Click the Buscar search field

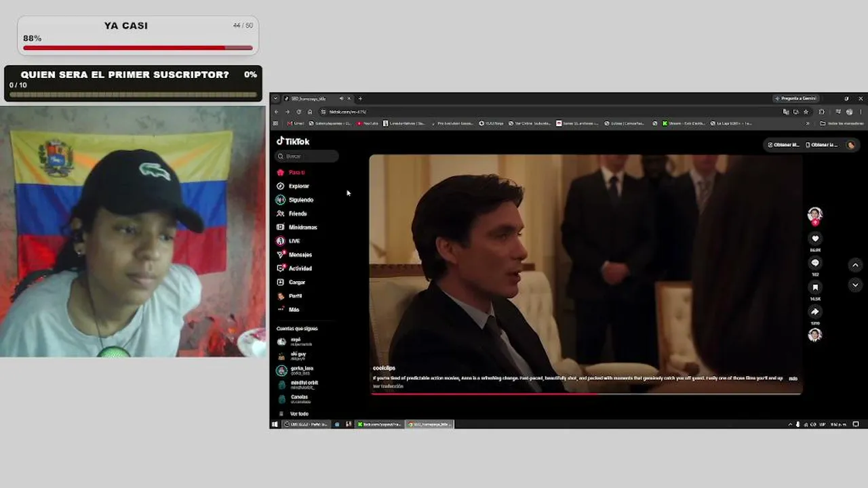coord(307,157)
